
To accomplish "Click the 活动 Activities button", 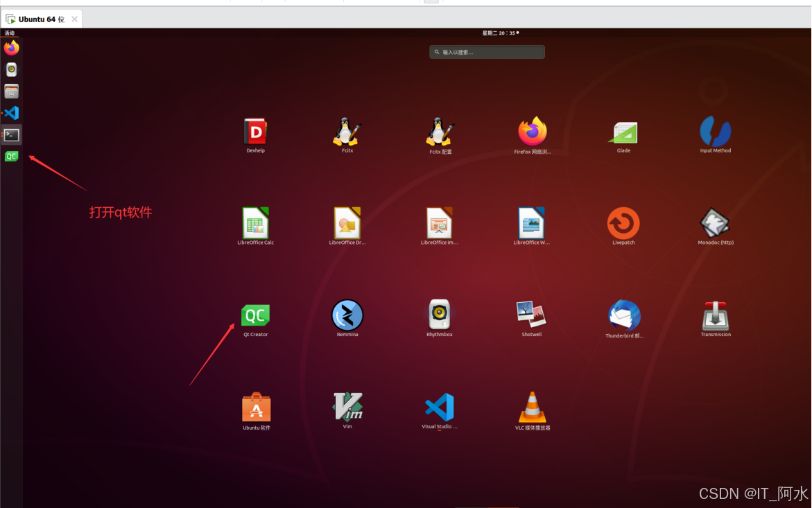I will coord(10,33).
